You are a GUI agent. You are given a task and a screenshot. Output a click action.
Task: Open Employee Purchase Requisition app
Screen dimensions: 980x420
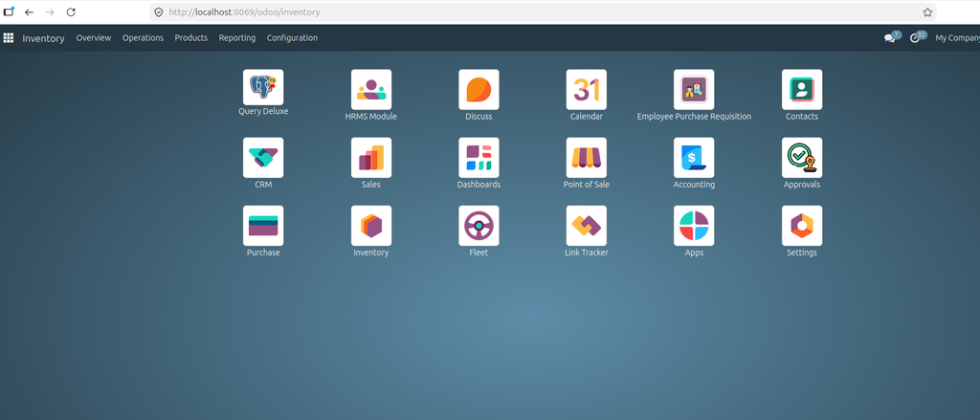pos(694,89)
